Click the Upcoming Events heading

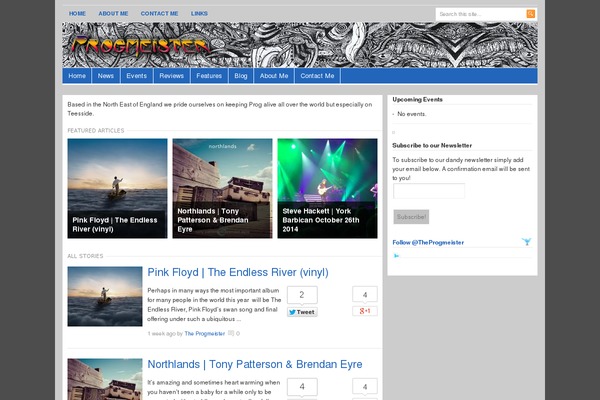tap(417, 100)
